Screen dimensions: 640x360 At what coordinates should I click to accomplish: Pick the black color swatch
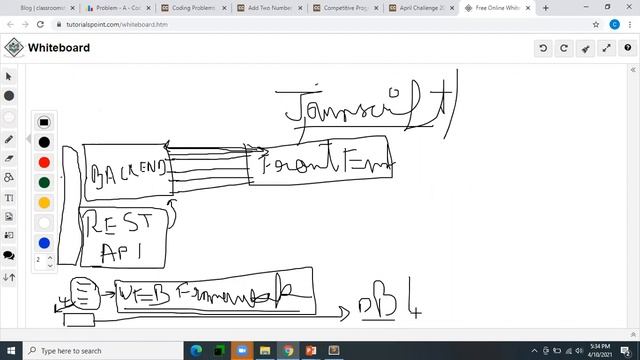tap(44, 142)
